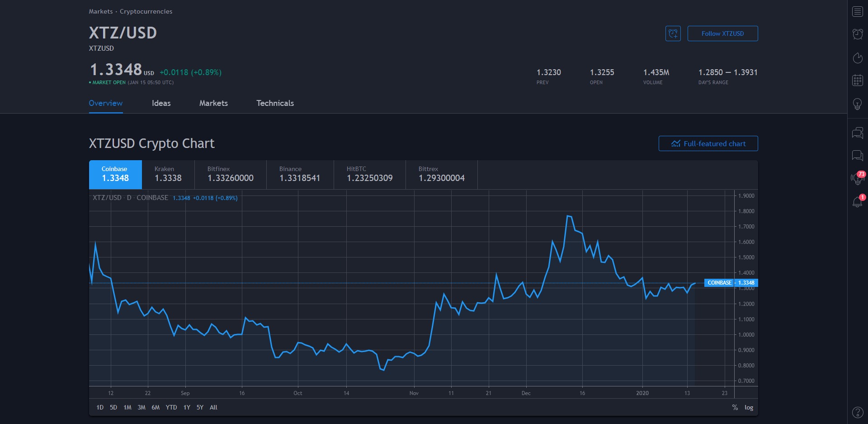
Task: Switch to the Overview tab
Action: click(106, 103)
